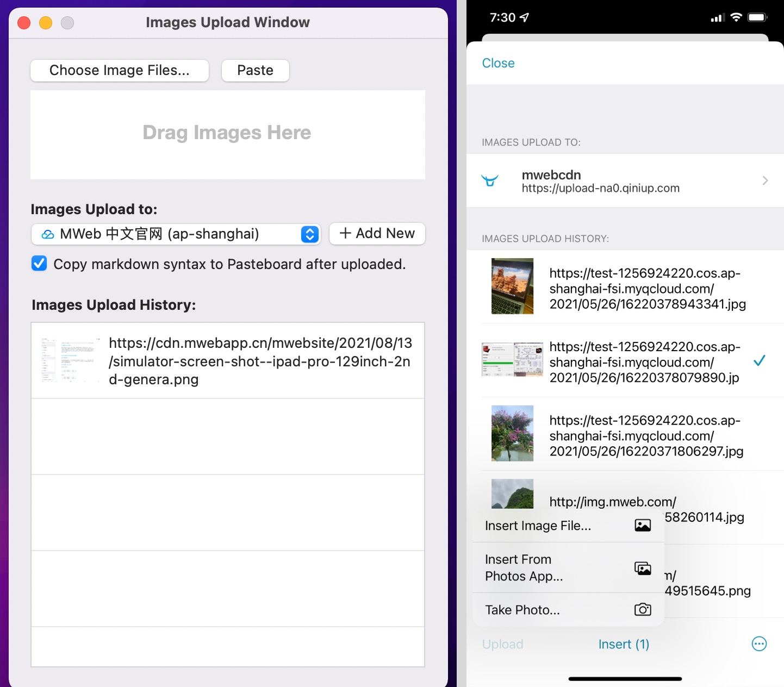Viewport: 784px width, 687px height.
Task: Tap the Upload button at bottom
Action: point(502,644)
